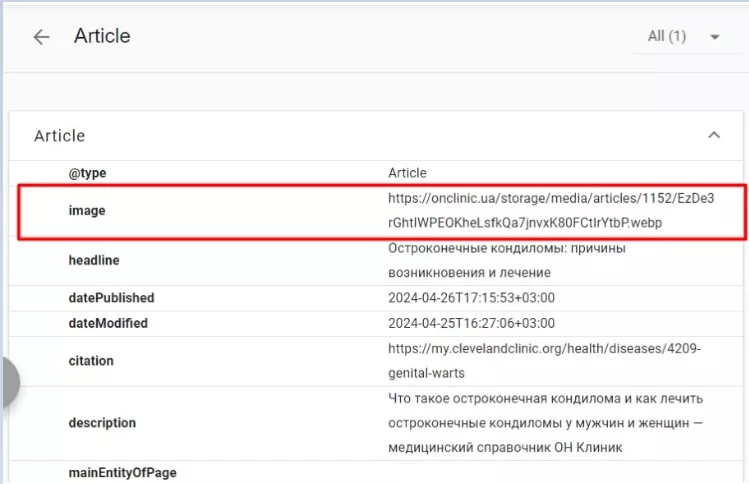Open the onclinic.ua webp image URL

click(550, 210)
